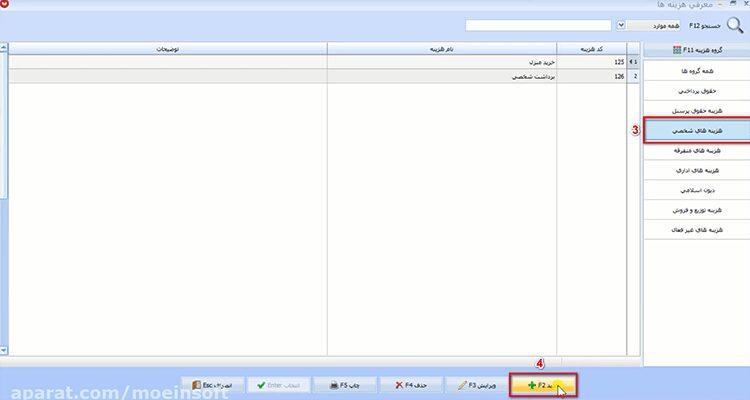Open the search filter dropdown arrow
Image resolution: width=750 pixels, height=400 pixels.
(621, 25)
